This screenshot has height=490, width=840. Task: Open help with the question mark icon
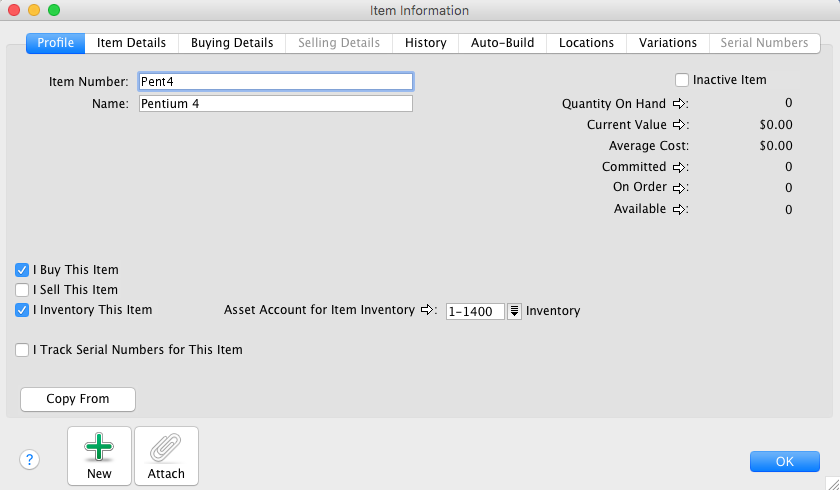[30, 460]
